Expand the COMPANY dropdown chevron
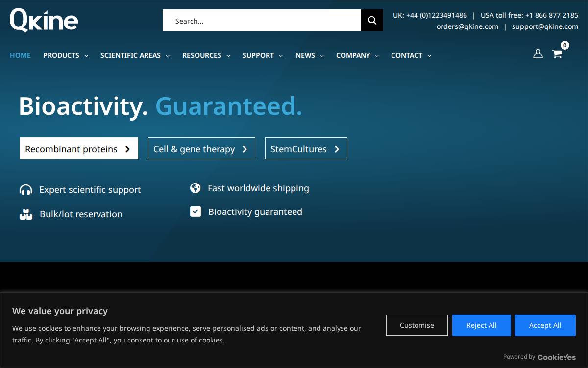This screenshot has width=588, height=368. (x=377, y=56)
